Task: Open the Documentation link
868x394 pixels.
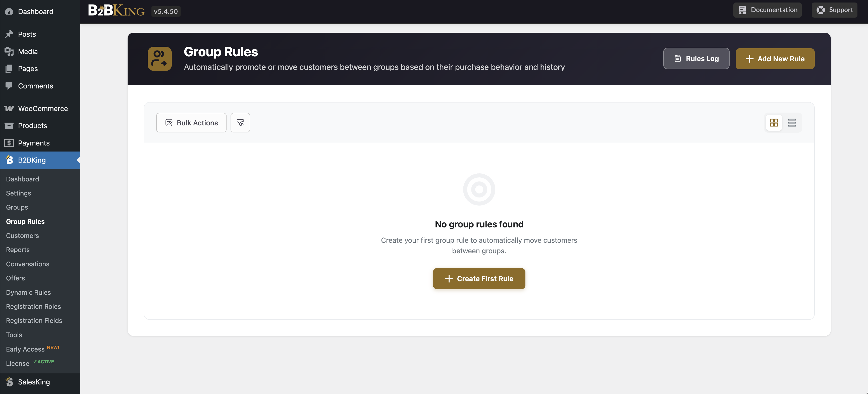Action: [767, 10]
